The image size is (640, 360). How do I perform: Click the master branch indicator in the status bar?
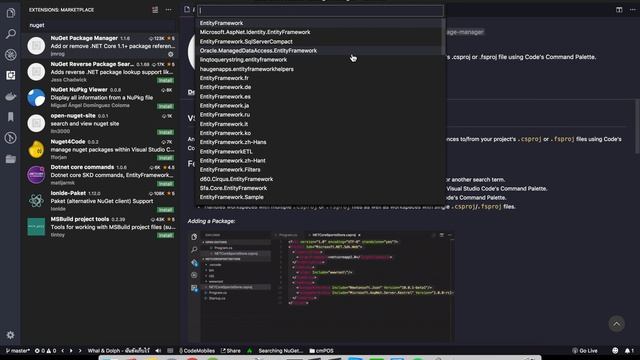[18, 351]
